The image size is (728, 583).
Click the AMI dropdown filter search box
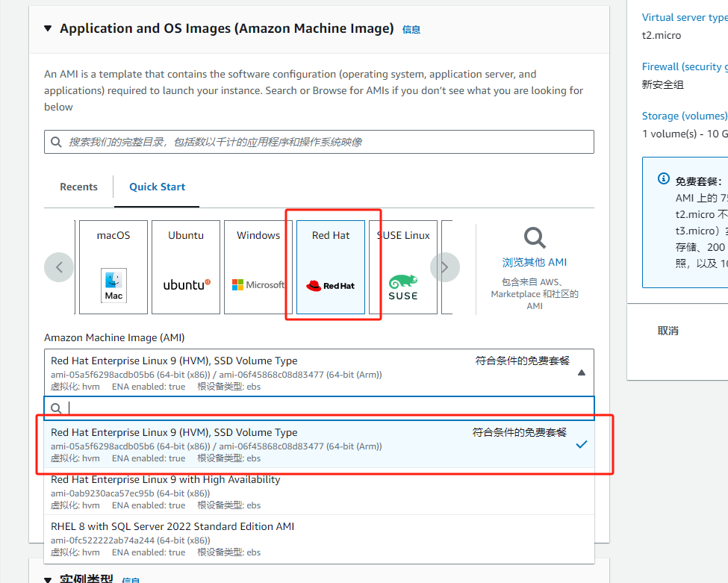tap(319, 408)
